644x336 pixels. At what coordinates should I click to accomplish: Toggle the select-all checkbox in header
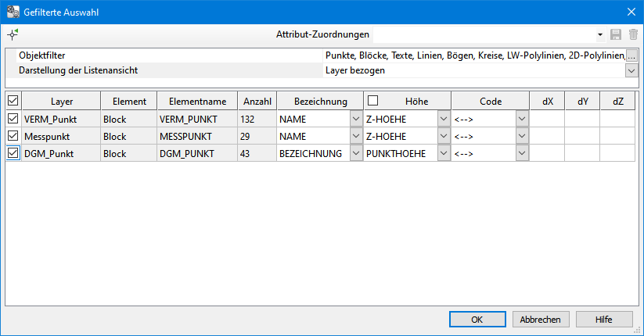pos(13,101)
